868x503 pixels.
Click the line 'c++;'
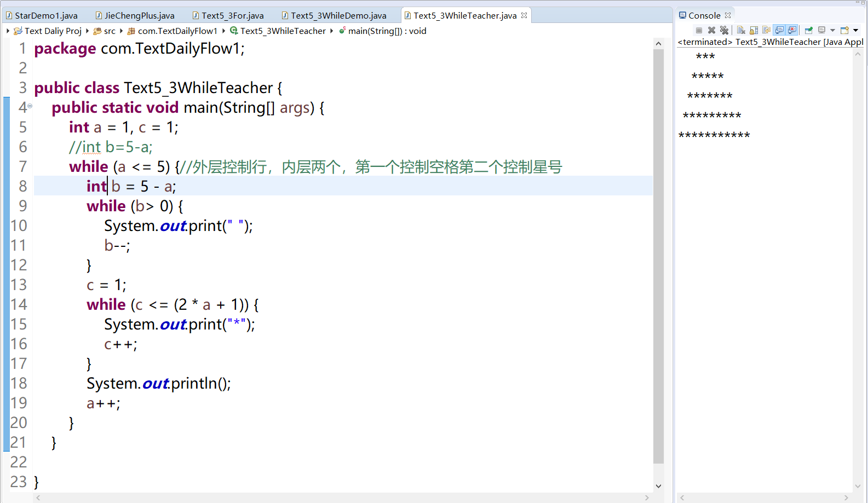120,344
